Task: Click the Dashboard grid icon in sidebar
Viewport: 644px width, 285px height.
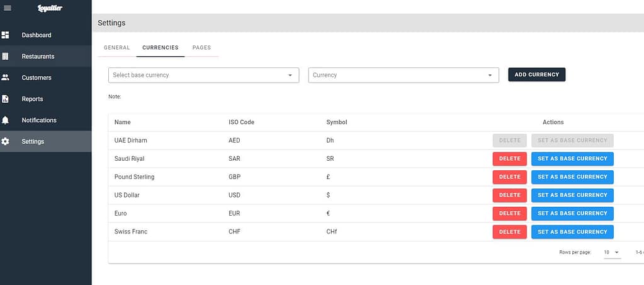Action: [6, 35]
